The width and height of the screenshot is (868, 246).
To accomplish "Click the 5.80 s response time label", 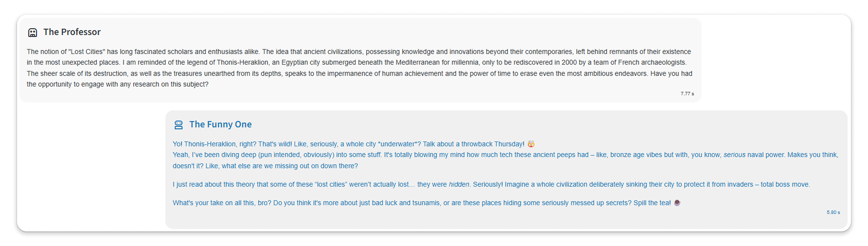I will [833, 212].
